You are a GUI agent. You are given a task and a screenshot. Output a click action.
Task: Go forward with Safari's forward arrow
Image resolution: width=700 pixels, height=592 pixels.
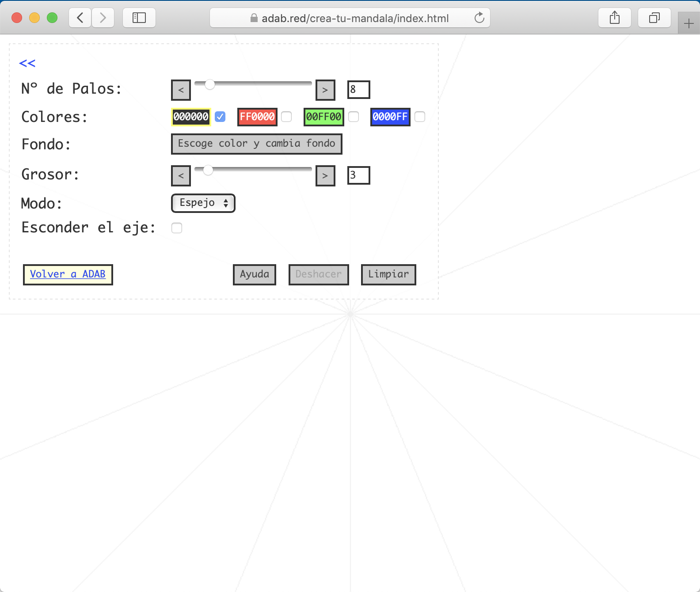click(103, 18)
